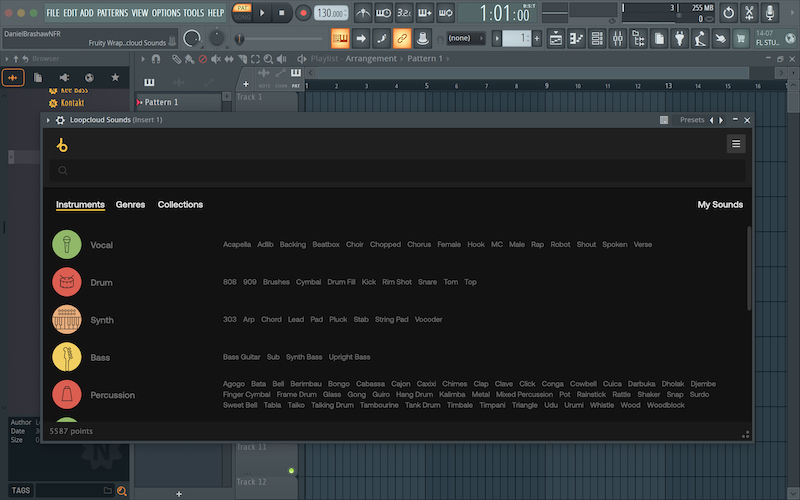Viewport: 800px width, 500px height.
Task: Select the browser favorites star icon
Action: (x=115, y=78)
